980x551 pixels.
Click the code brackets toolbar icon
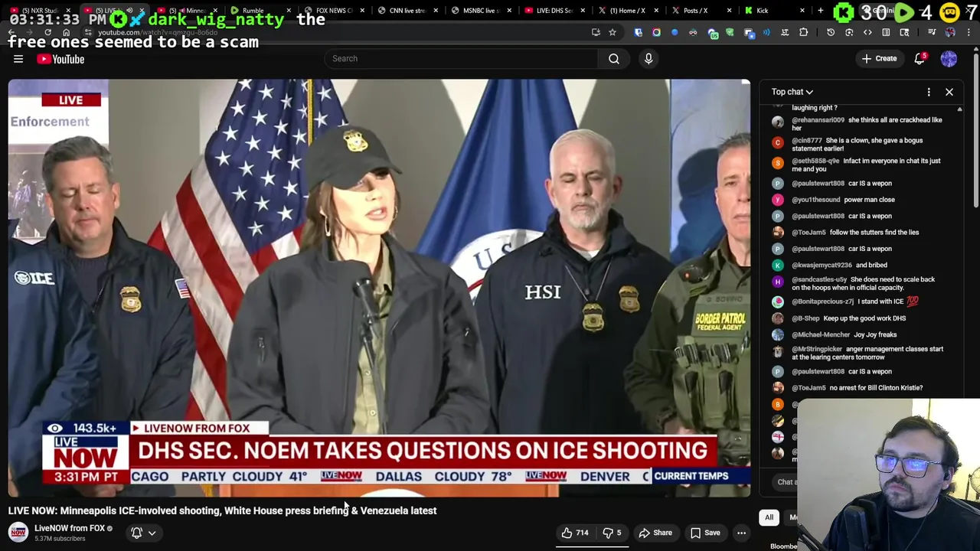click(x=867, y=32)
